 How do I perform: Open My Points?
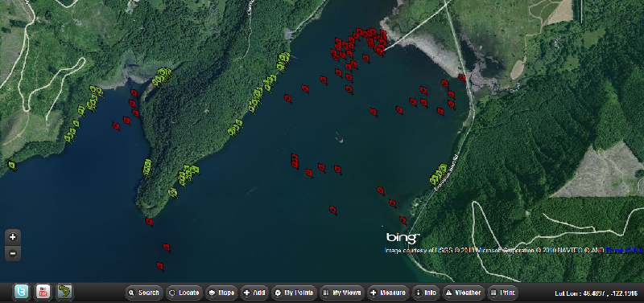click(x=294, y=293)
